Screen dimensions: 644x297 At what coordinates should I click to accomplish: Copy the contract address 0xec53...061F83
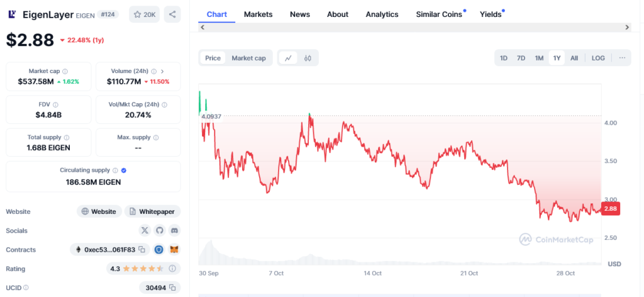tap(142, 250)
